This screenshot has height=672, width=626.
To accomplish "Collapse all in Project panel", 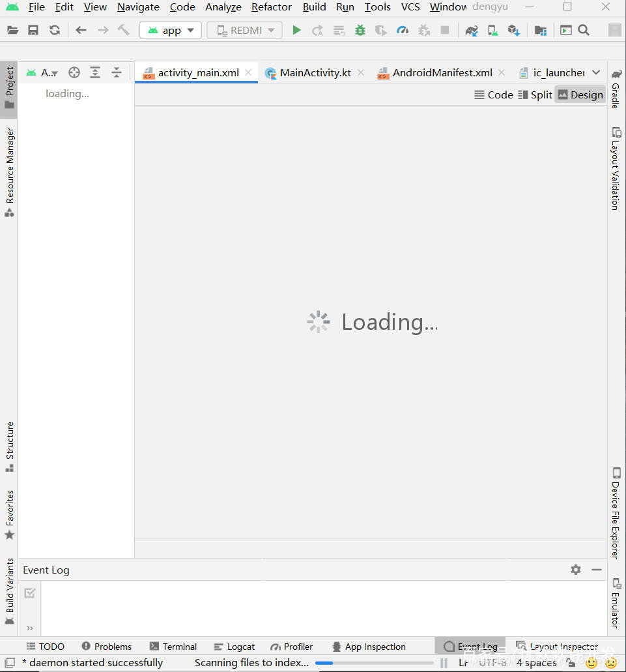I will [117, 72].
